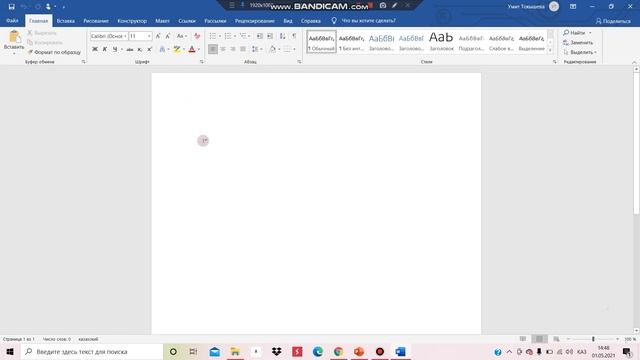Select the large 'Заголовок' title style
Viewport: 640px width, 360px height.
(x=441, y=42)
